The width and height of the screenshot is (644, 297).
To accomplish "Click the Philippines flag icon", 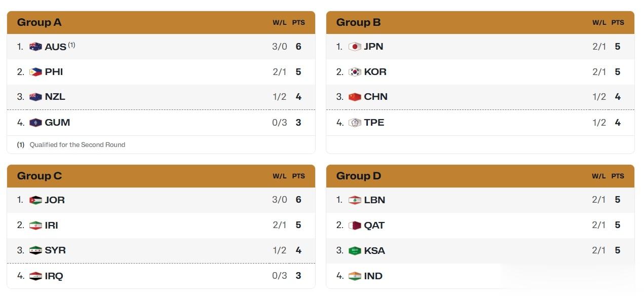I will click(x=35, y=72).
